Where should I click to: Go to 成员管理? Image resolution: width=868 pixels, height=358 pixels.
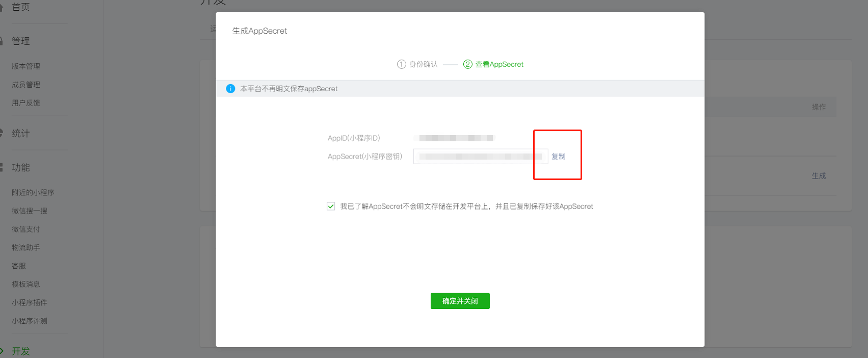[x=26, y=85]
